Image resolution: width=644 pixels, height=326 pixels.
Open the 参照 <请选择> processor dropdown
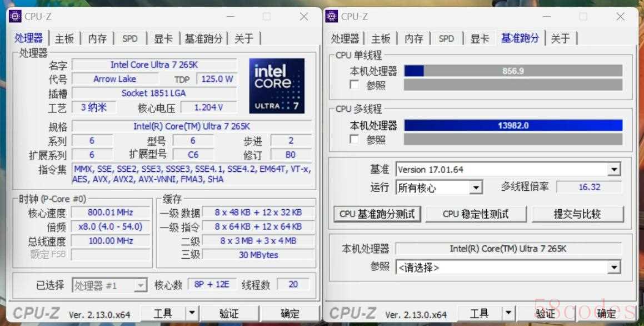tap(613, 268)
